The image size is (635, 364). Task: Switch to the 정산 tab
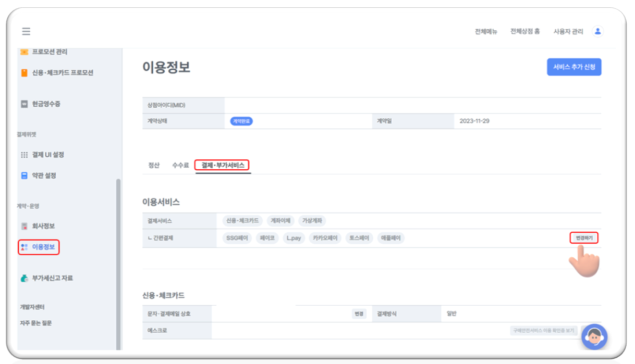[x=154, y=166]
